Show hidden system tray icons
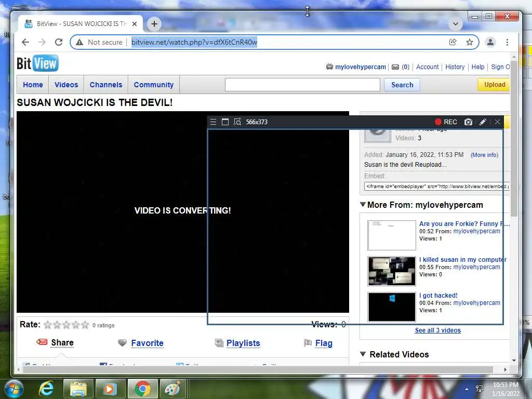The height and width of the screenshot is (399, 532). (467, 389)
